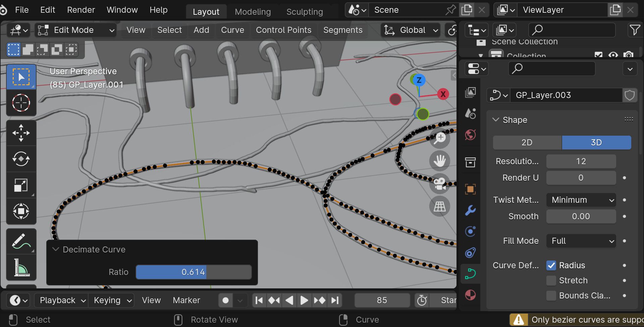The width and height of the screenshot is (644, 327).
Task: Select the Move tool in toolbar
Action: (21, 133)
